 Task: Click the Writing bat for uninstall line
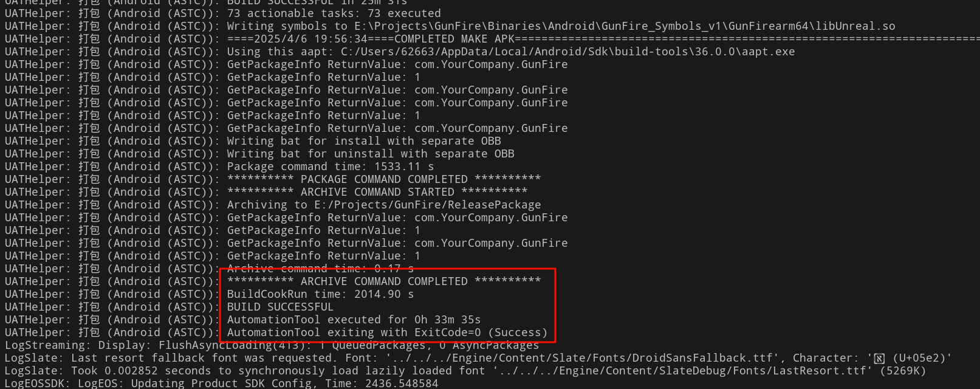(371, 154)
